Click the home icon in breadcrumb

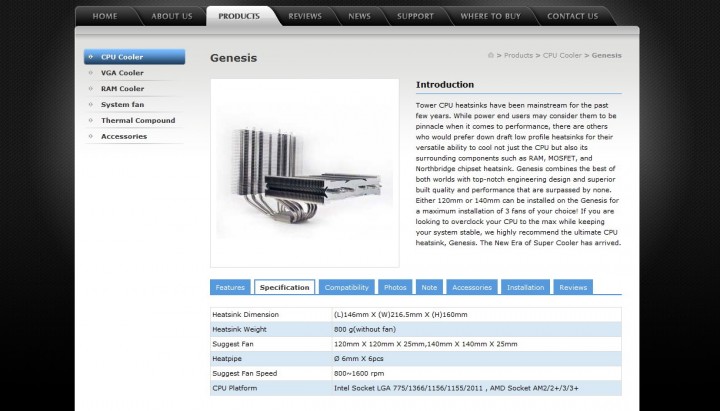[490, 55]
